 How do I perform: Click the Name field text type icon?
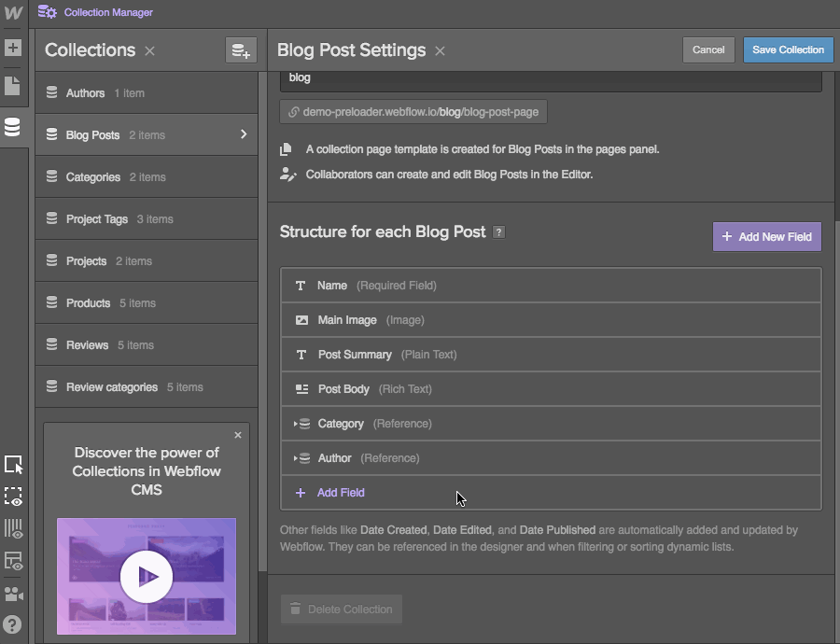click(x=301, y=286)
